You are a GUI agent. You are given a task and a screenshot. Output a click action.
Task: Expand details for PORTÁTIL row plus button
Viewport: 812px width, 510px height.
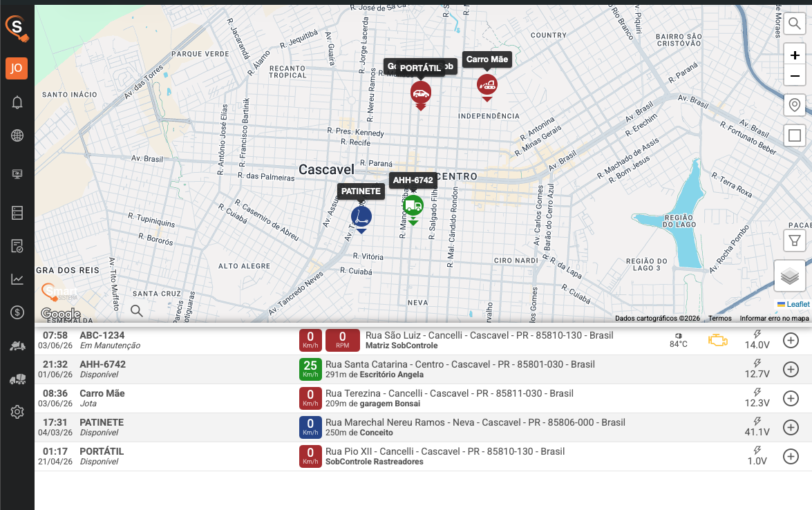[791, 456]
